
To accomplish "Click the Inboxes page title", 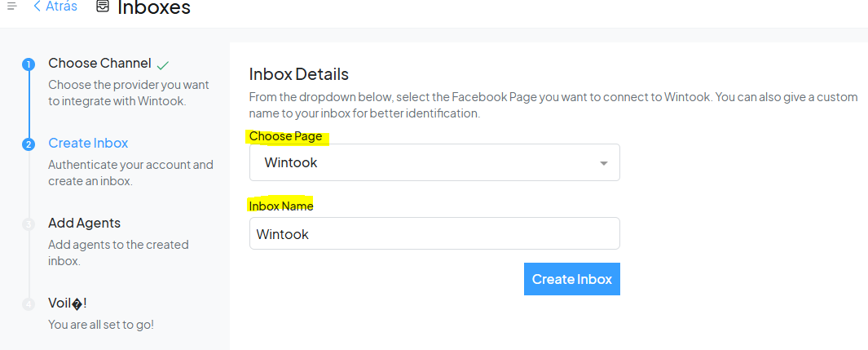I will (154, 7).
